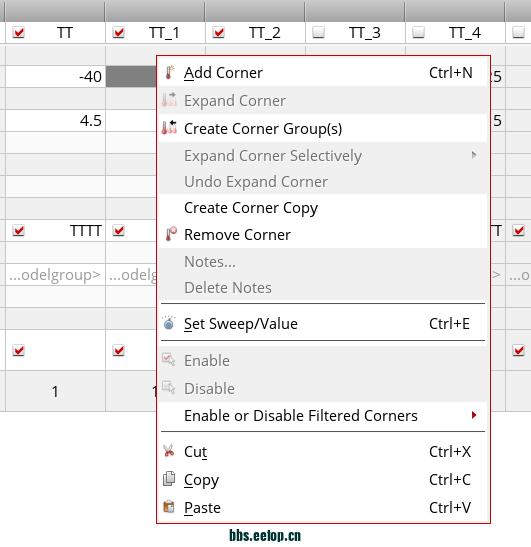
Task: Click the Paste clipboard icon
Action: (169, 507)
